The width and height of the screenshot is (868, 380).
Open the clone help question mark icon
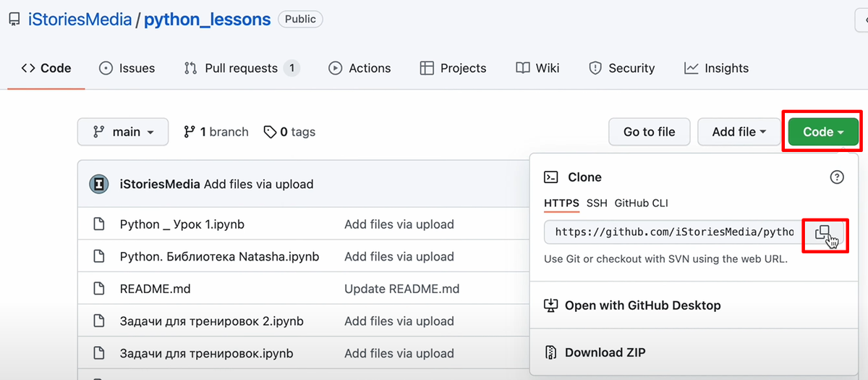tap(837, 177)
